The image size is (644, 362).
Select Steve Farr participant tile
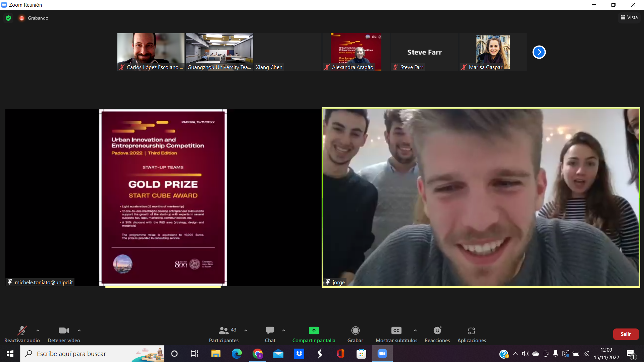(425, 52)
